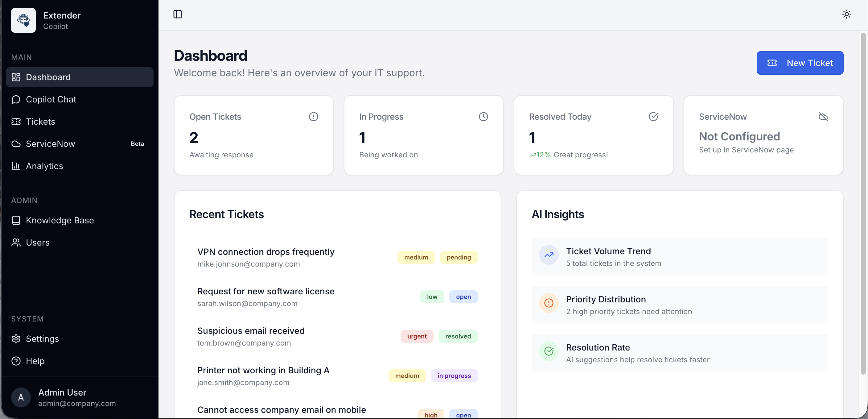This screenshot has width=868, height=419.
Task: Open the Users admin section
Action: [38, 243]
